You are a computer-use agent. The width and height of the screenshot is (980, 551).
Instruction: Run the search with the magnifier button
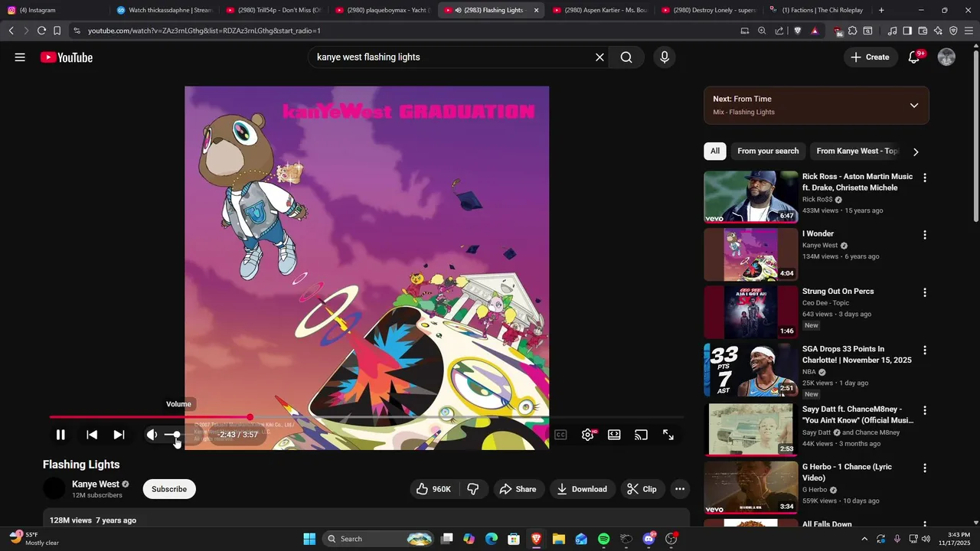(x=626, y=57)
